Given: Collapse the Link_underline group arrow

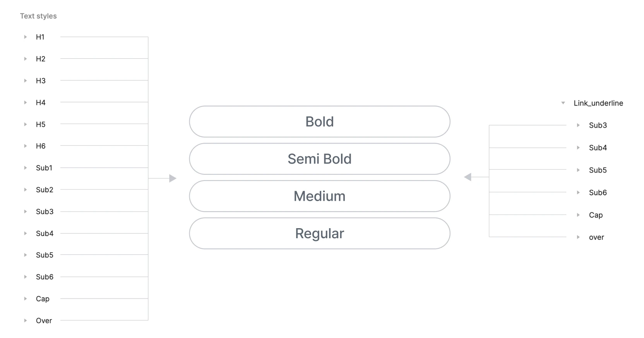Looking at the screenshot, I should (x=563, y=103).
